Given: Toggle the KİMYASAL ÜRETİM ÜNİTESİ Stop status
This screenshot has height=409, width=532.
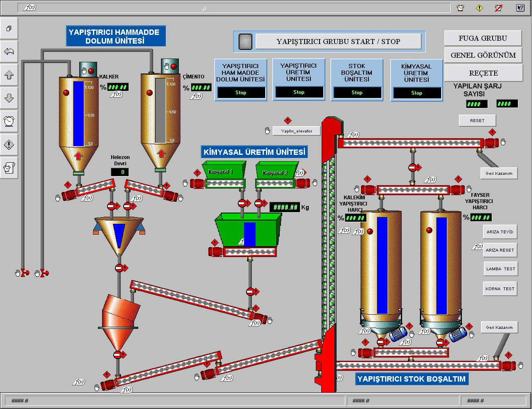Looking at the screenshot, I should (x=417, y=93).
